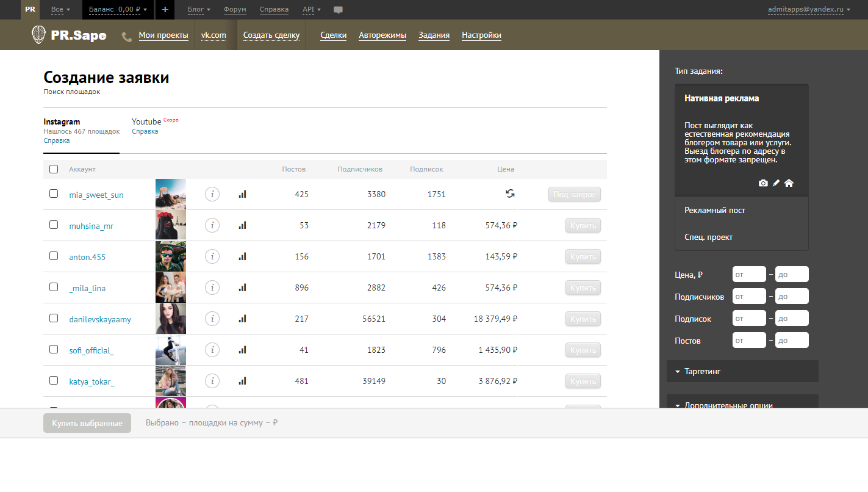Open statistics chart icon for muhsina_mr
This screenshot has height=492, width=868.
pos(242,225)
